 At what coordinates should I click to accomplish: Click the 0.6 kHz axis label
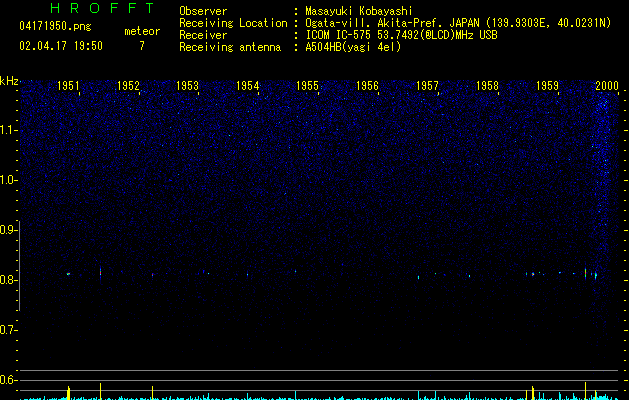(x=9, y=380)
